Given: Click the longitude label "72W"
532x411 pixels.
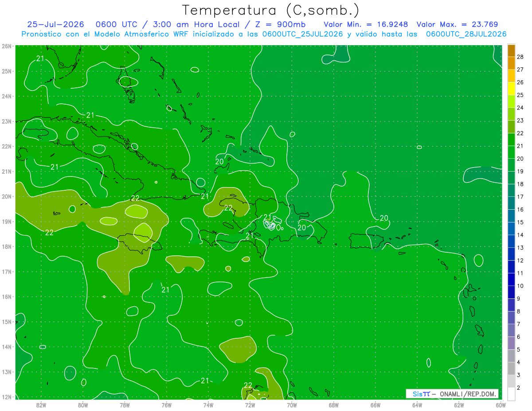Looking at the screenshot, I should pyautogui.click(x=250, y=405).
